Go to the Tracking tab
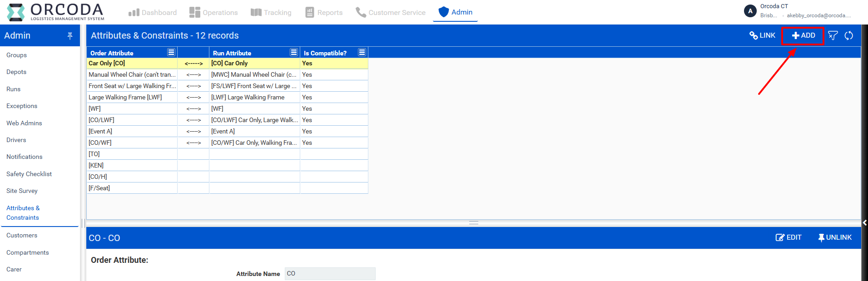The image size is (868, 281). click(x=271, y=12)
